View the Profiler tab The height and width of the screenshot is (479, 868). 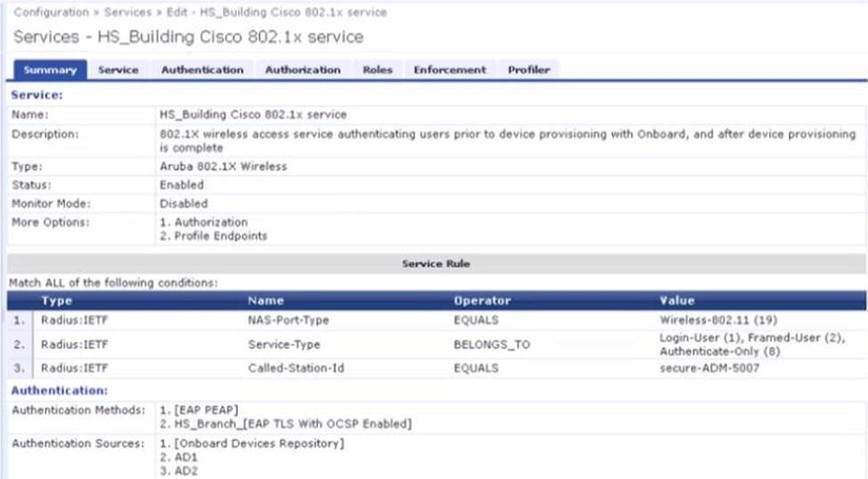pyautogui.click(x=528, y=69)
